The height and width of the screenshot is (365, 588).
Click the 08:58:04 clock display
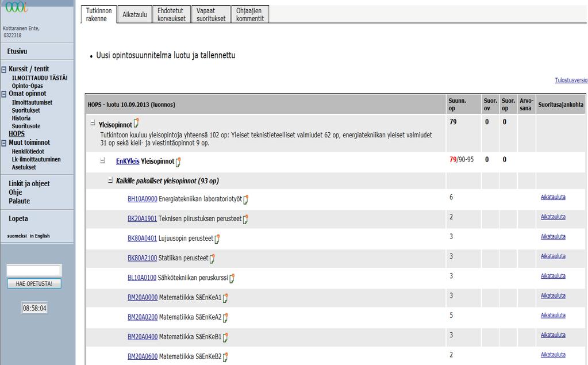[34, 308]
